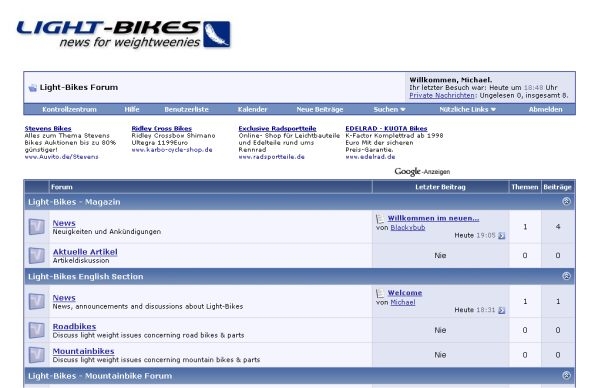
Task: Visit www.edelrad.de ad URL
Action: 370,157
